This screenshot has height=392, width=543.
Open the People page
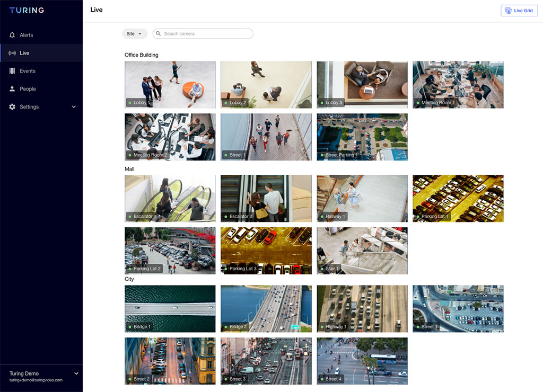click(x=41, y=89)
